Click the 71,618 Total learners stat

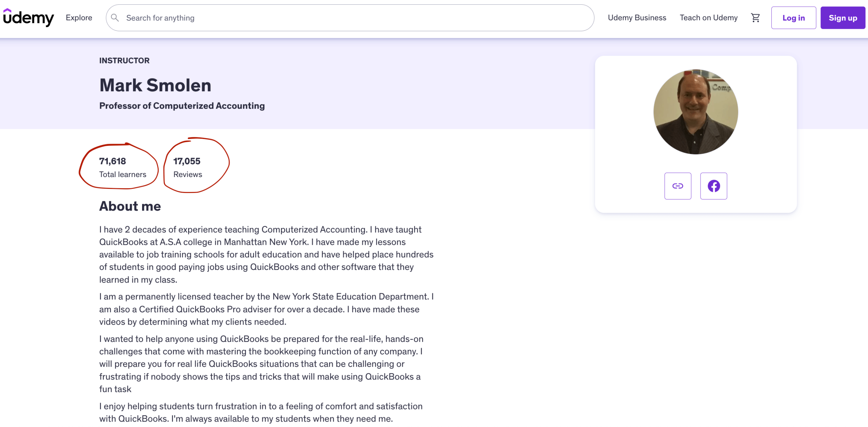pyautogui.click(x=122, y=168)
